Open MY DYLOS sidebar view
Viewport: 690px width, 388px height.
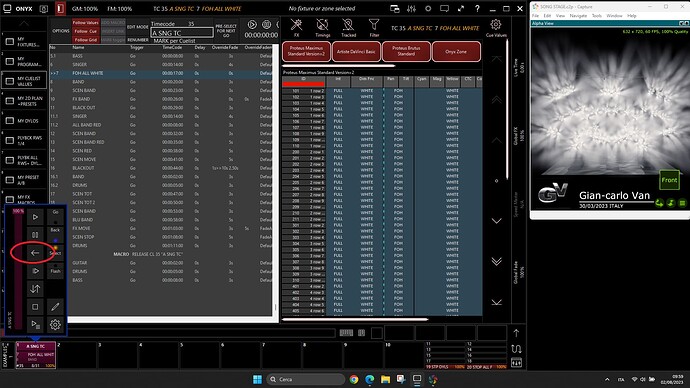point(24,121)
